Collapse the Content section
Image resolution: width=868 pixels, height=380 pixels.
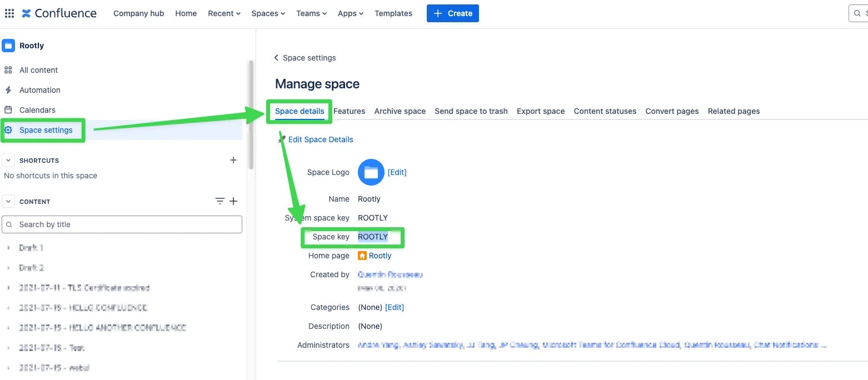[x=8, y=201]
